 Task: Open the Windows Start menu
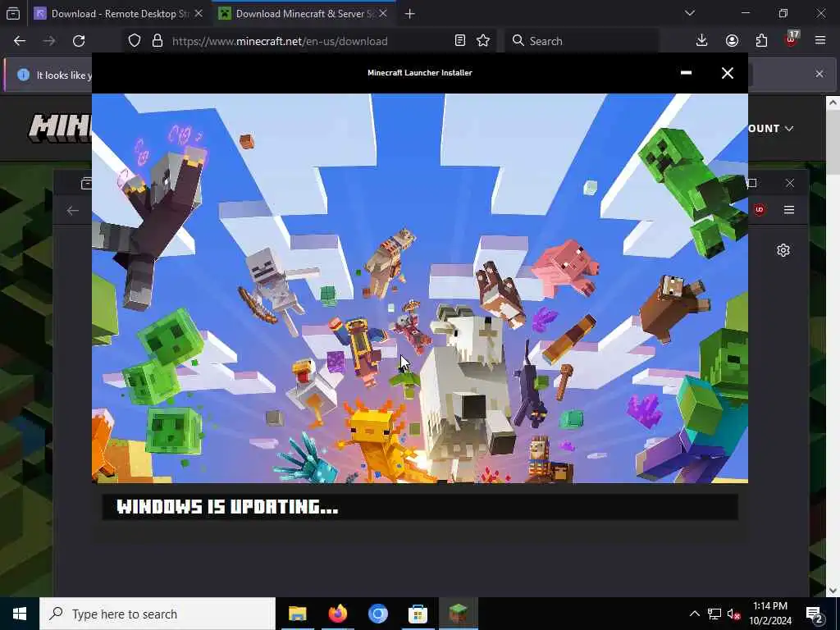[x=20, y=614]
